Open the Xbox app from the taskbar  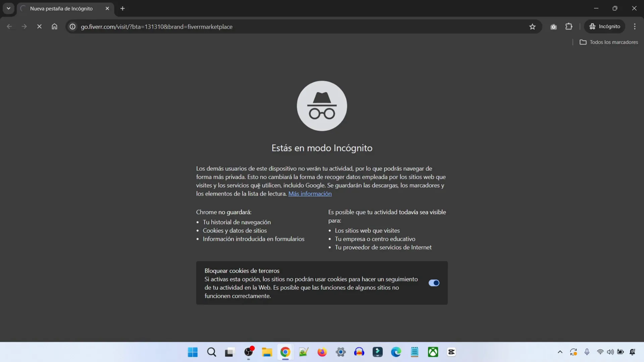pos(432,352)
